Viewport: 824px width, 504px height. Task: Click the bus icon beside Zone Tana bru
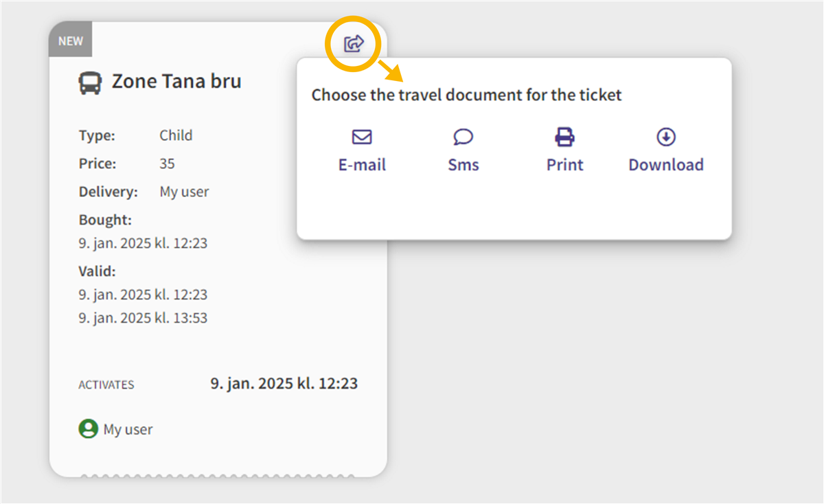(90, 83)
